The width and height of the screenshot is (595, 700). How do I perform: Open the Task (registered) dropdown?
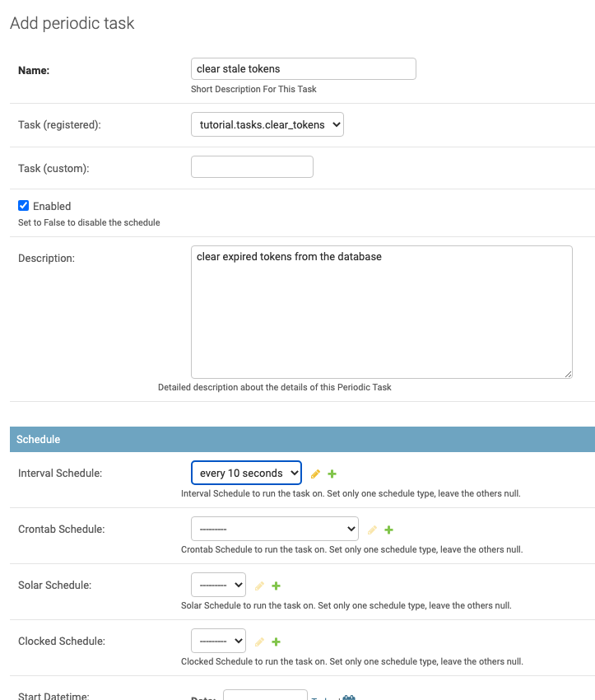(267, 124)
